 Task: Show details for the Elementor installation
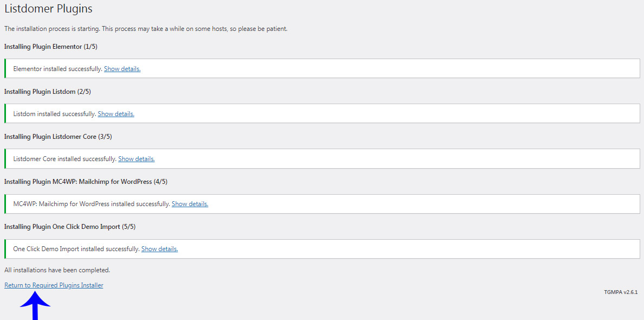tap(122, 69)
